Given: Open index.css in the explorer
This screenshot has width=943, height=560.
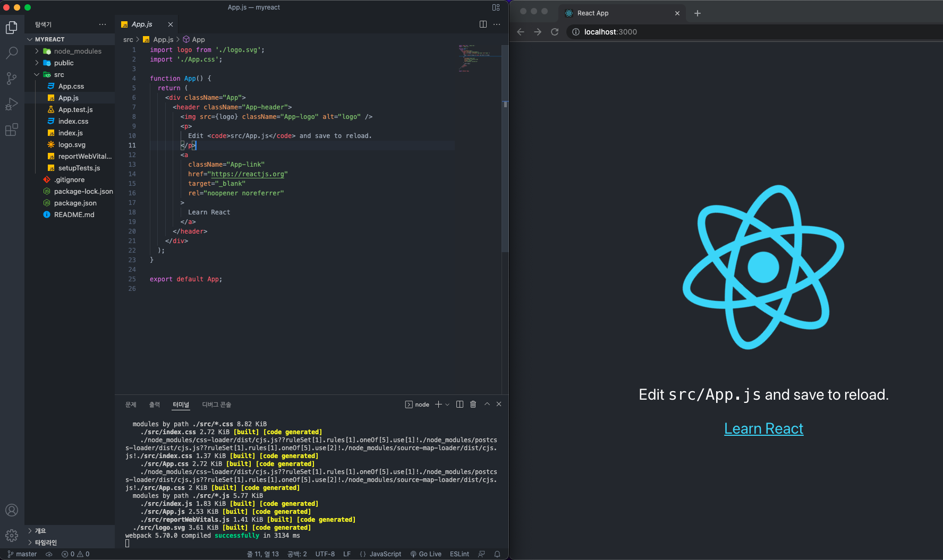Looking at the screenshot, I should click(70, 121).
